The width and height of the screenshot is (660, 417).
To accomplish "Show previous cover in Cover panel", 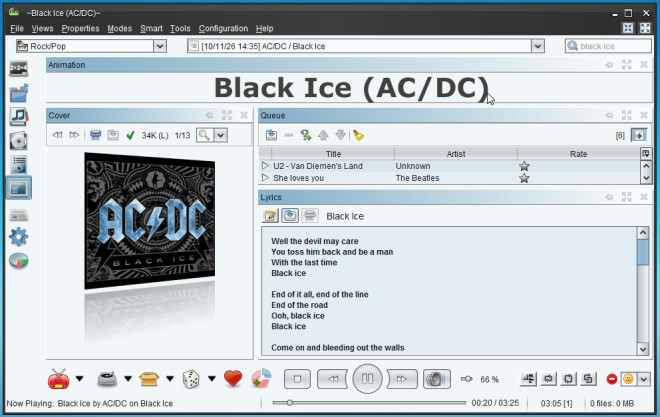I will click(57, 135).
